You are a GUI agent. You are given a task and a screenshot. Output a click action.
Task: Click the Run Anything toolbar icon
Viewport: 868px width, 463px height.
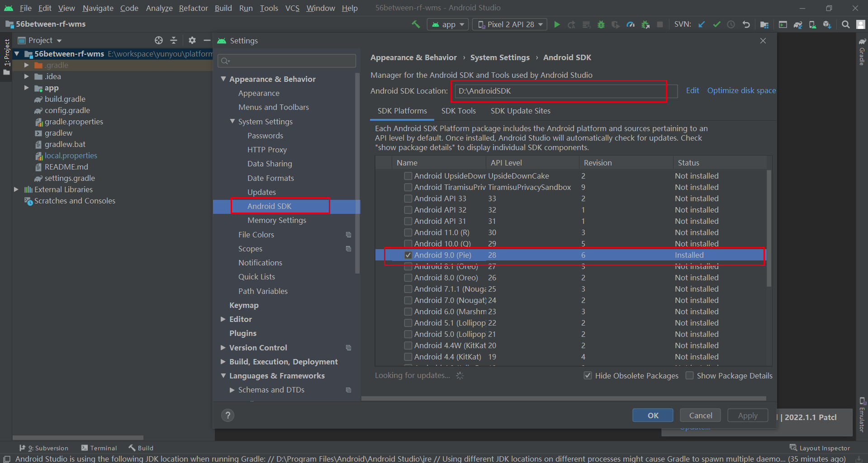(x=783, y=24)
